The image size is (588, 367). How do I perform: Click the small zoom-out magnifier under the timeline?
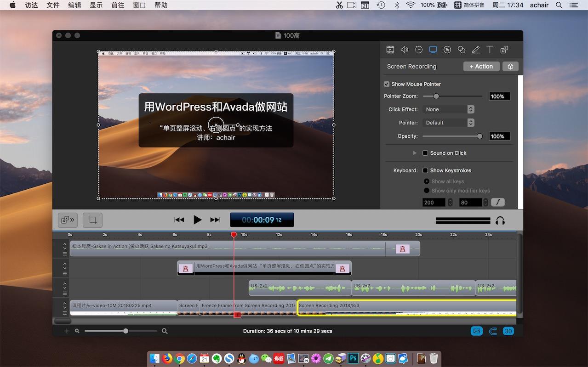coord(77,331)
